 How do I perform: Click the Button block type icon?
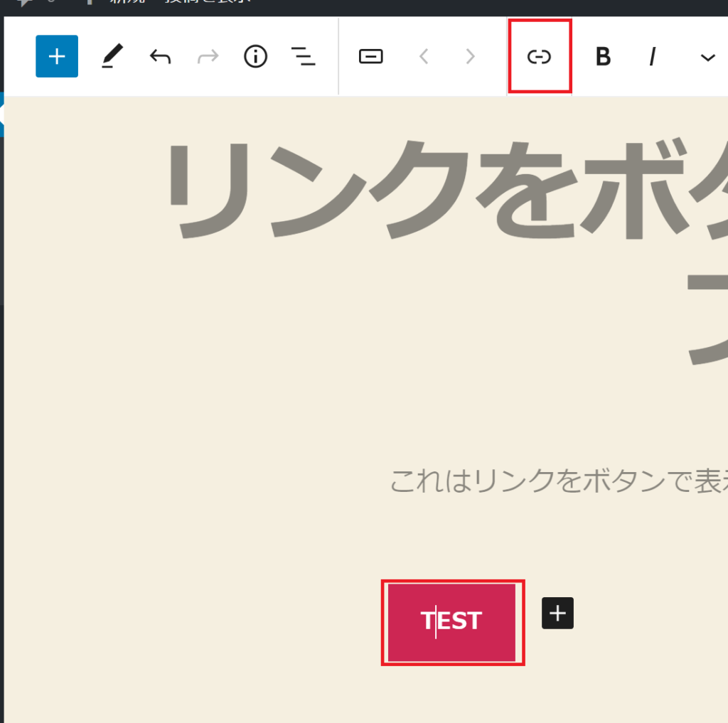coord(370,56)
